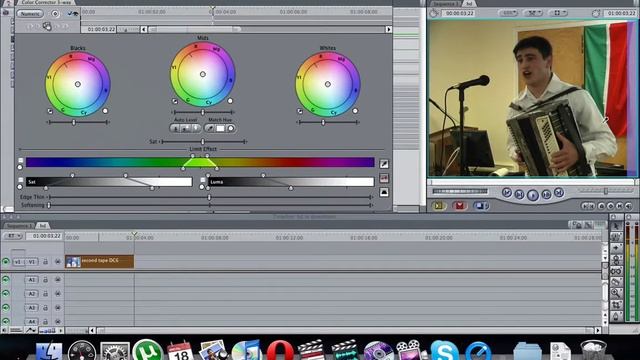Click the selected green hue range
Image resolution: width=640 pixels, height=360 pixels.
pyautogui.click(x=200, y=162)
